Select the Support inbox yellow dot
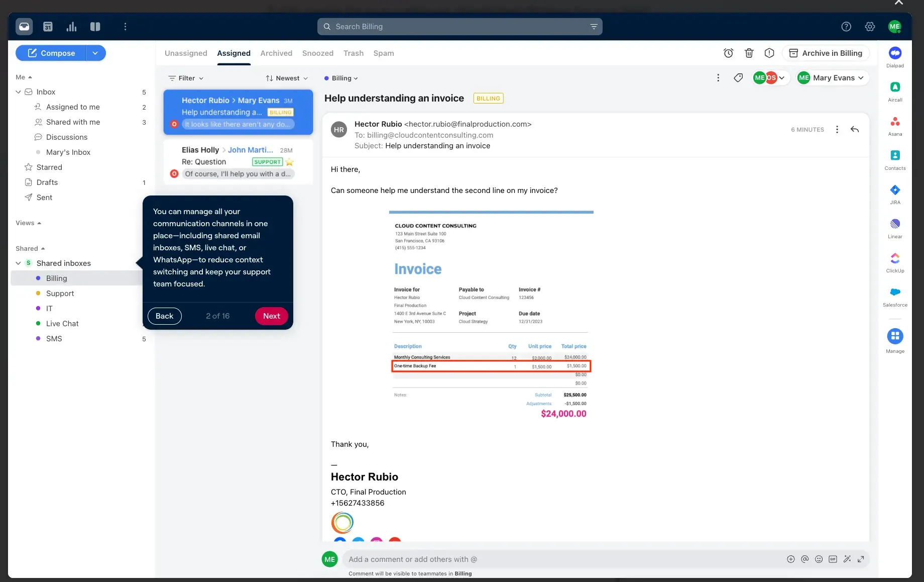Image resolution: width=924 pixels, height=582 pixels. coord(38,294)
